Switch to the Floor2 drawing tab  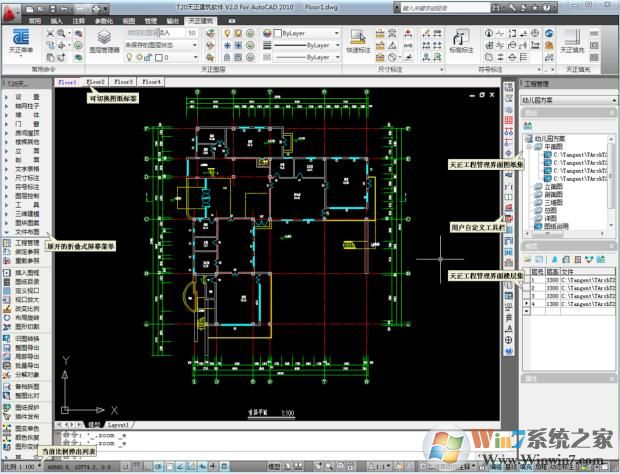coord(96,81)
